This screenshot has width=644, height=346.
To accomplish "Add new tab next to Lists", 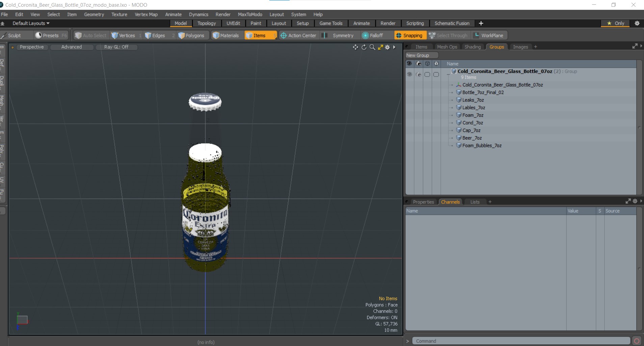I will click(490, 202).
